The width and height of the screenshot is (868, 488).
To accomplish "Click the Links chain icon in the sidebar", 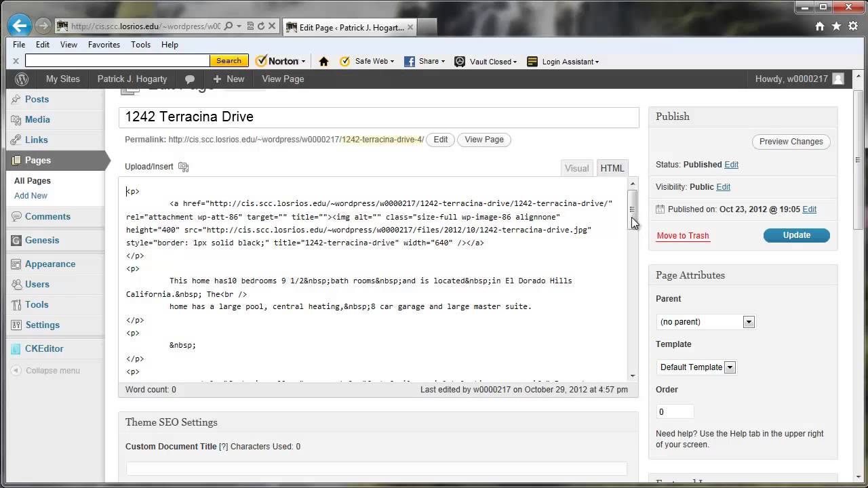I will [x=16, y=140].
